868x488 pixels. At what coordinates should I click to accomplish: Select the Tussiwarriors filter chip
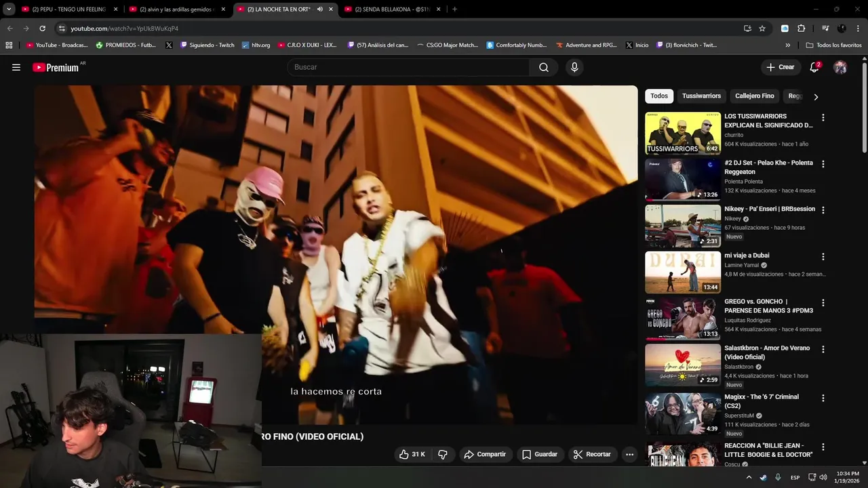tap(701, 96)
